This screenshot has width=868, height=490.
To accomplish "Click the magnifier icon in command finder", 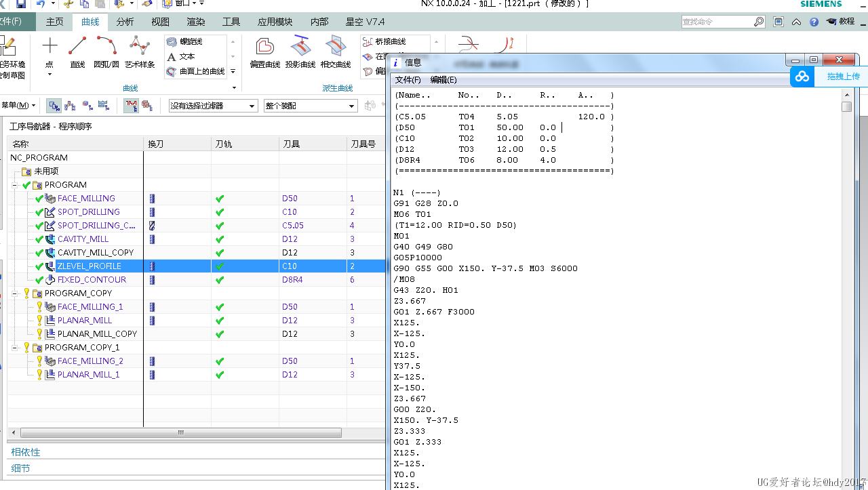I will pos(759,22).
